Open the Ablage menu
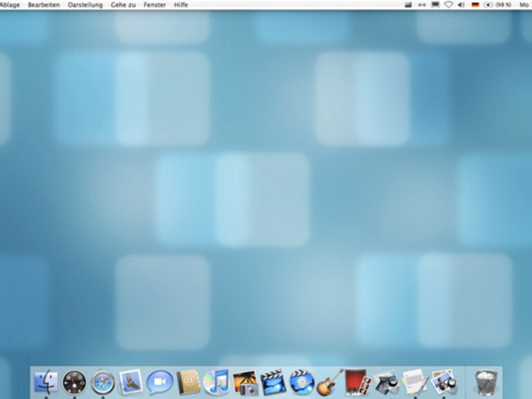Screen dimensions: 532x399 pyautogui.click(x=10, y=5)
